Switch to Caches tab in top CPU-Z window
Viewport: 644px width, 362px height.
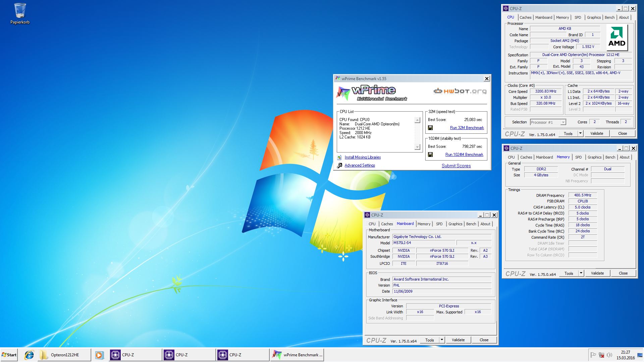coord(525,17)
